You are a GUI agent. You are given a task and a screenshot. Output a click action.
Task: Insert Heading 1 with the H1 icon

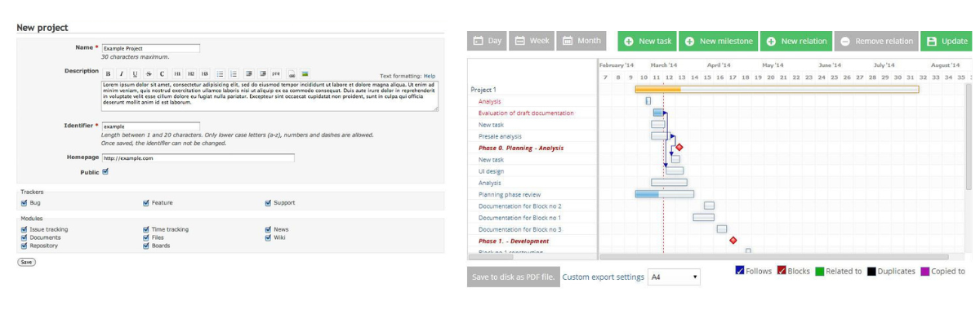point(177,73)
